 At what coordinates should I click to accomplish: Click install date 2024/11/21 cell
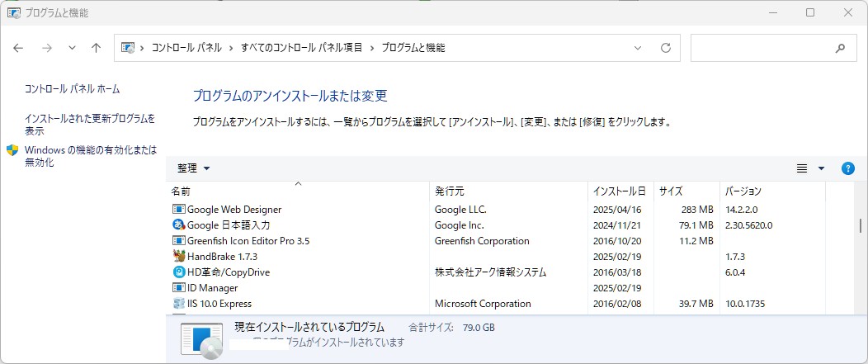tap(616, 225)
